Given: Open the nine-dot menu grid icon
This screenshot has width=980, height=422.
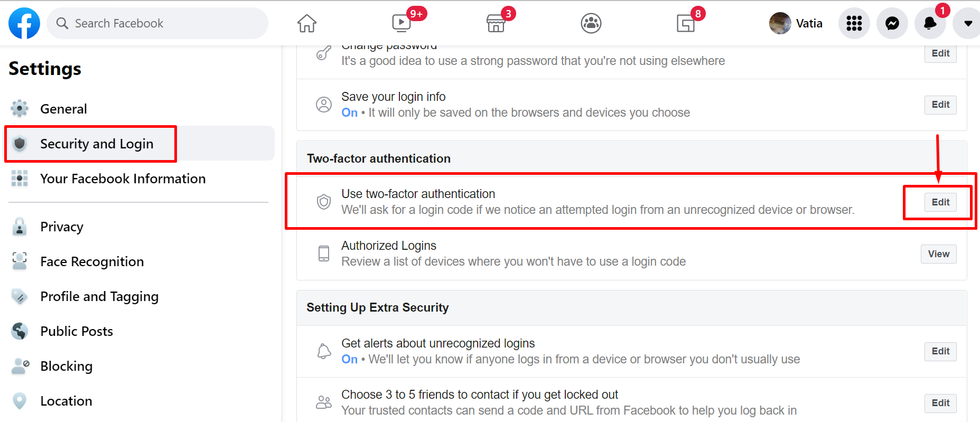Looking at the screenshot, I should tap(854, 23).
